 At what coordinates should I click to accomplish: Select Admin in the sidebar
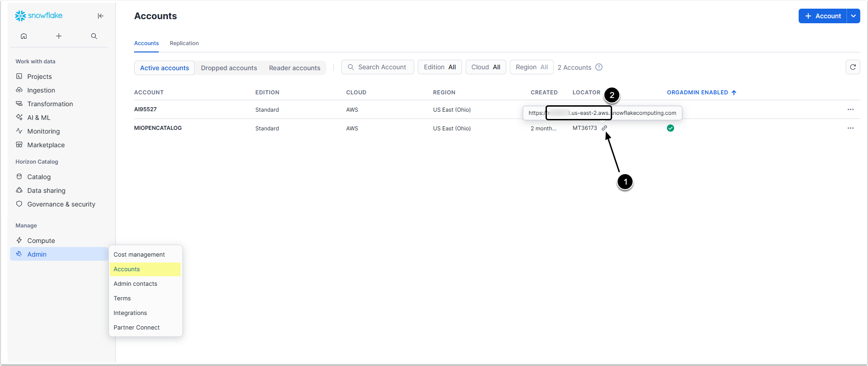(x=59, y=254)
